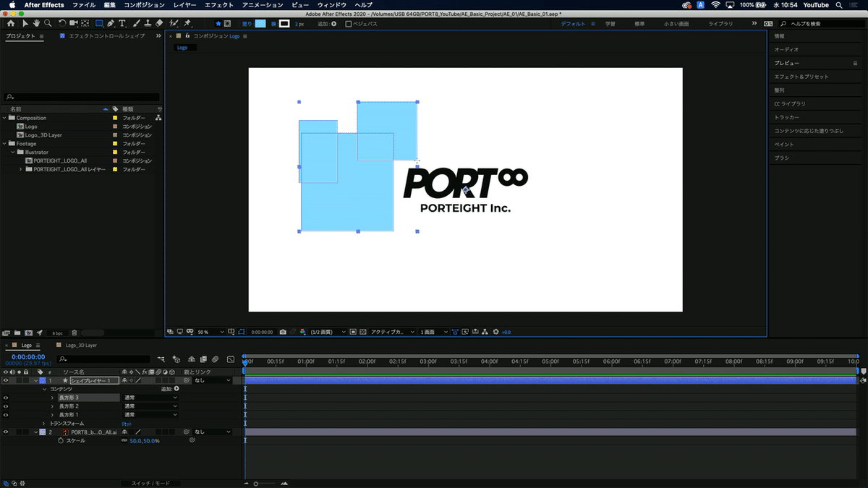Select the Hand tool
868x488 pixels.
[35, 23]
